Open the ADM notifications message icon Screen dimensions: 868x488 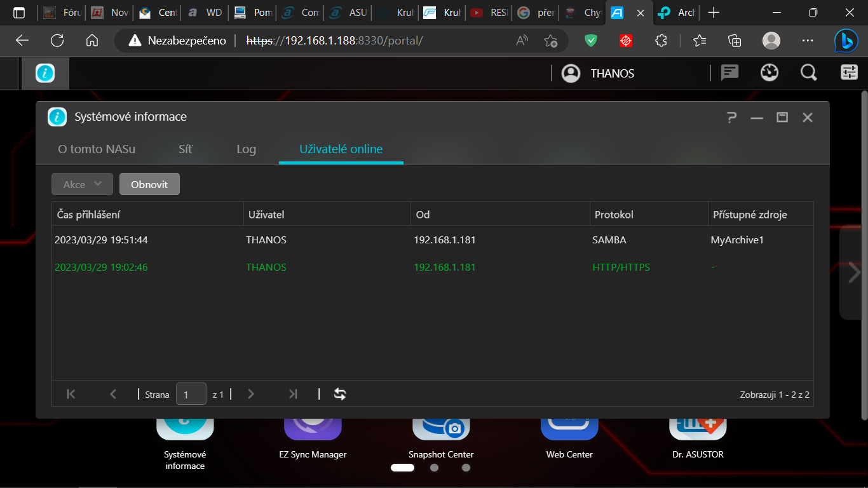[729, 73]
